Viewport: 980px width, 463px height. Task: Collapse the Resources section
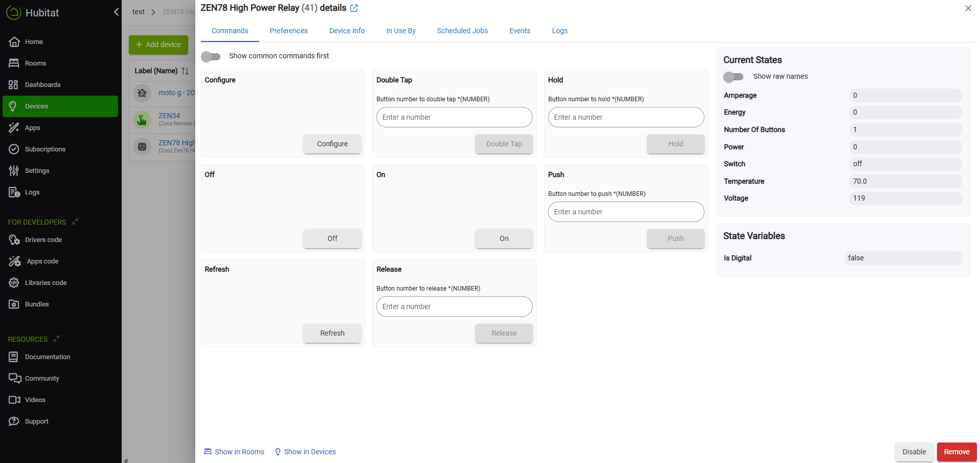coord(57,339)
